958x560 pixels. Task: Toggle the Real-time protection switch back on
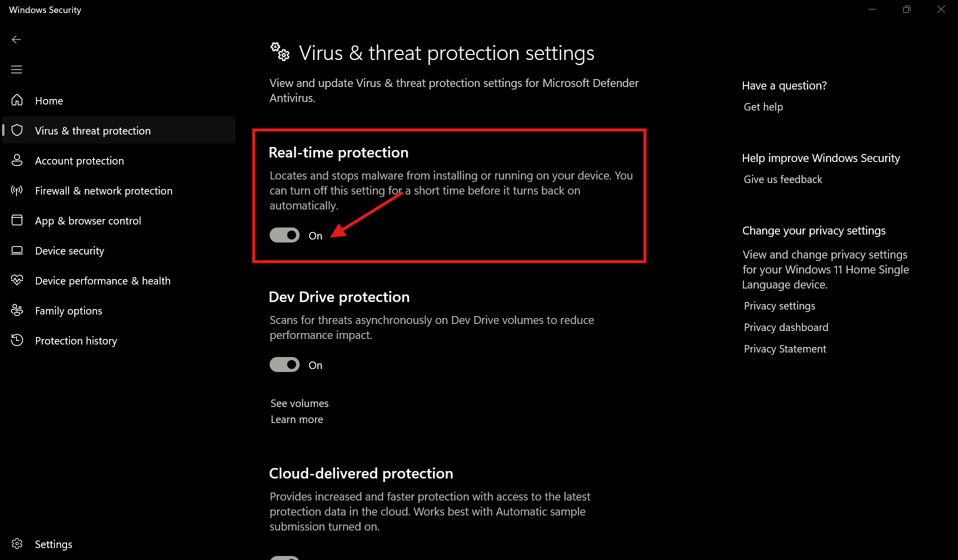coord(284,234)
